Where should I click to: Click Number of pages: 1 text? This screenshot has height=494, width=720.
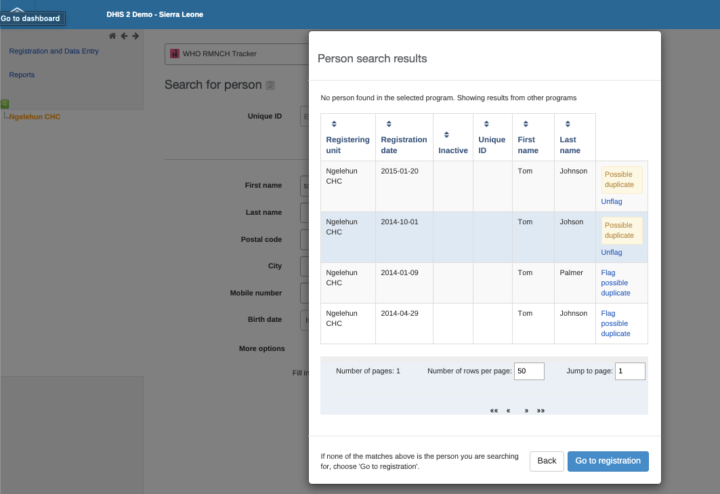(368, 371)
